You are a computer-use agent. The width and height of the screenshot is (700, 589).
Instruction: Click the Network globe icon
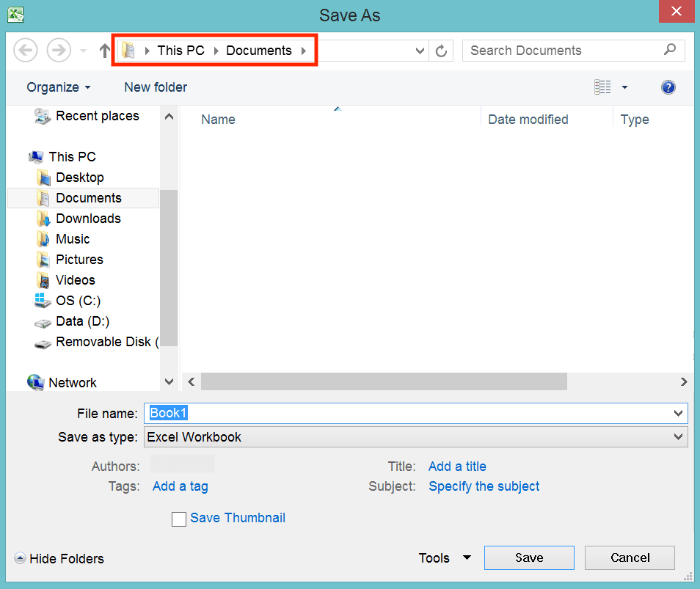[36, 382]
